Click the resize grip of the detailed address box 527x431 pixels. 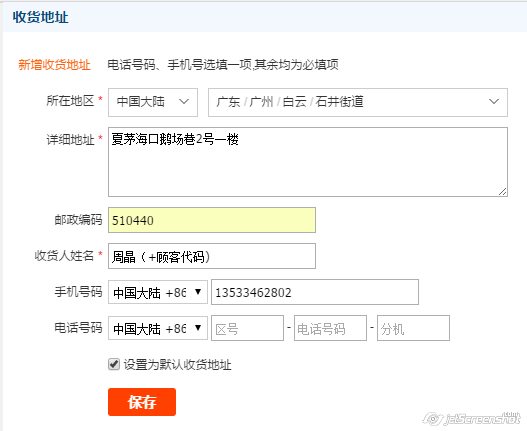[x=502, y=191]
